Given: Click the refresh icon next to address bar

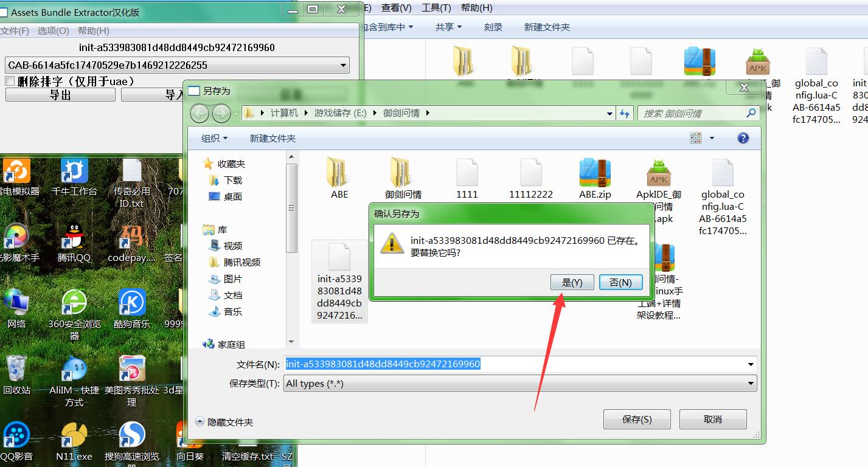Looking at the screenshot, I should pyautogui.click(x=624, y=113).
